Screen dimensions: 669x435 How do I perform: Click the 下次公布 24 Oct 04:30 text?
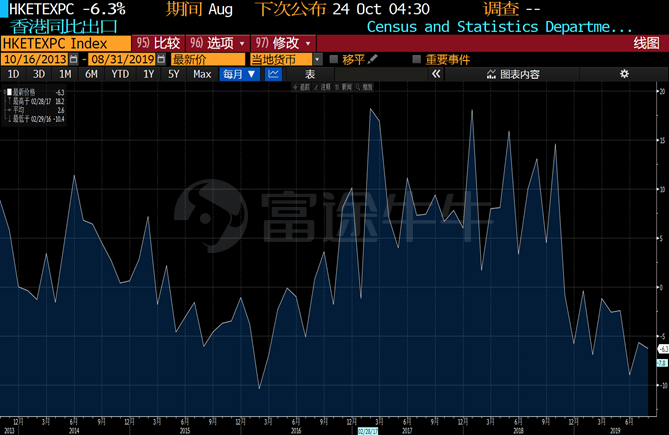pyautogui.click(x=342, y=9)
